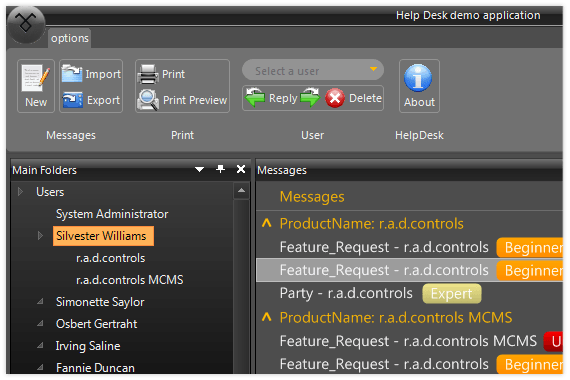Viewport: 570px width, 380px height.
Task: Close the Main Folders panel
Action: click(241, 169)
